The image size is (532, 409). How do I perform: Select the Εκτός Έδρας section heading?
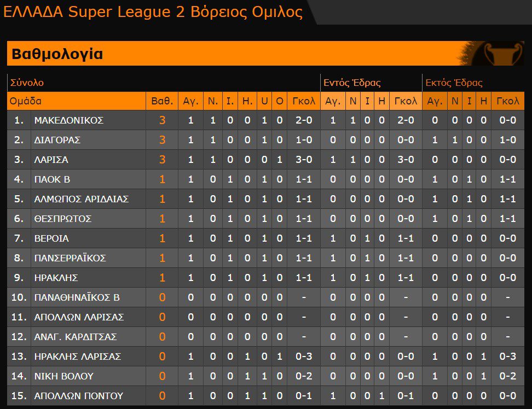click(x=454, y=83)
